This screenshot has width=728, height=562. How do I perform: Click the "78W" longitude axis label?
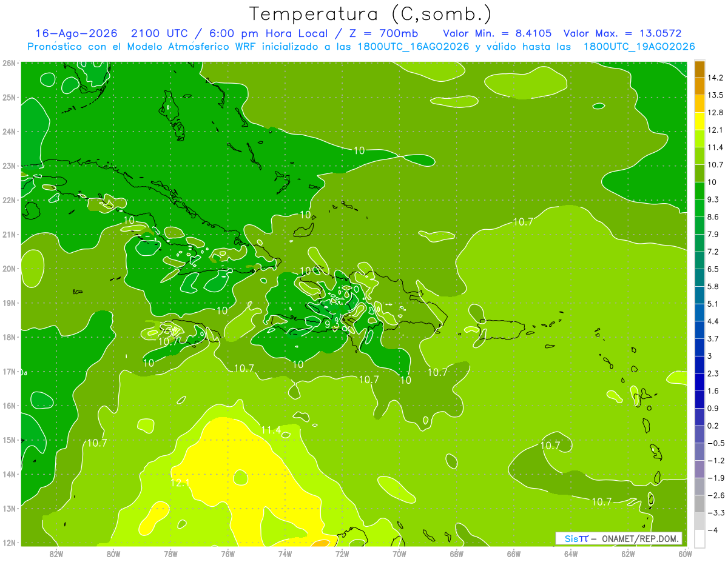170,554
